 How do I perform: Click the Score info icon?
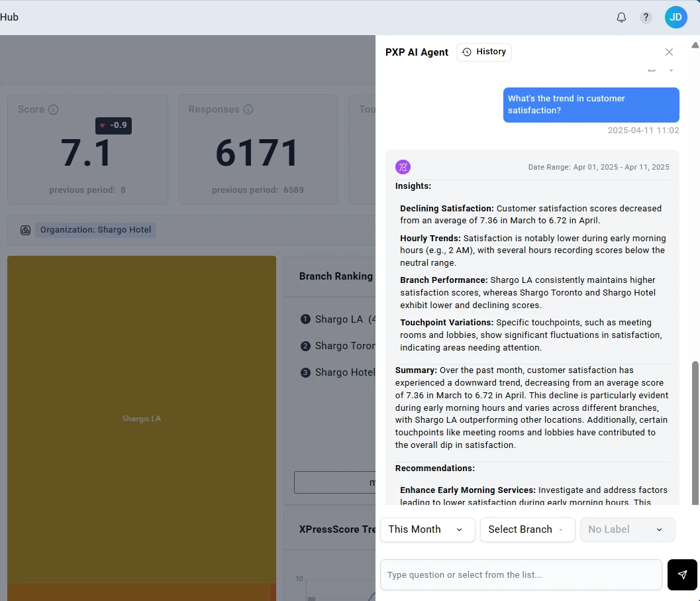click(x=53, y=109)
